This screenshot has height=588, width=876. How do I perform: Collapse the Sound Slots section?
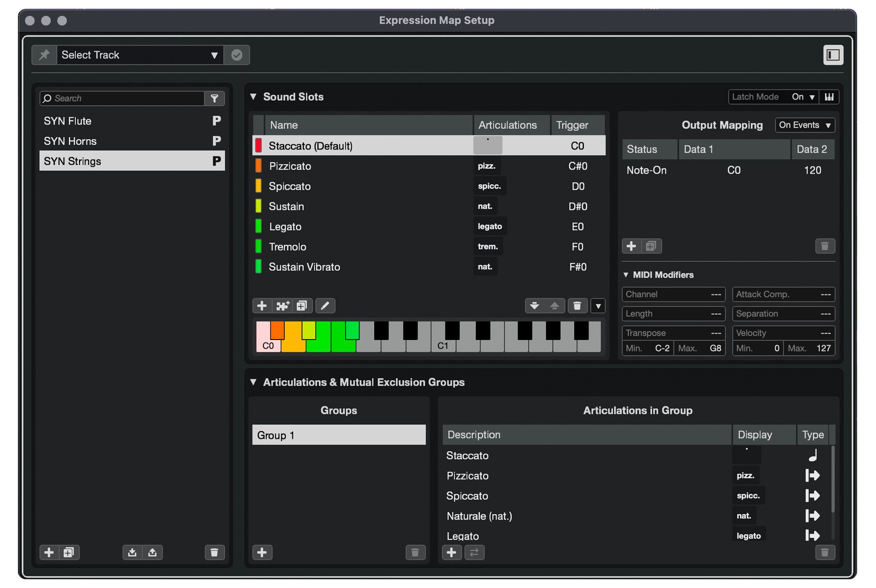[x=253, y=97]
